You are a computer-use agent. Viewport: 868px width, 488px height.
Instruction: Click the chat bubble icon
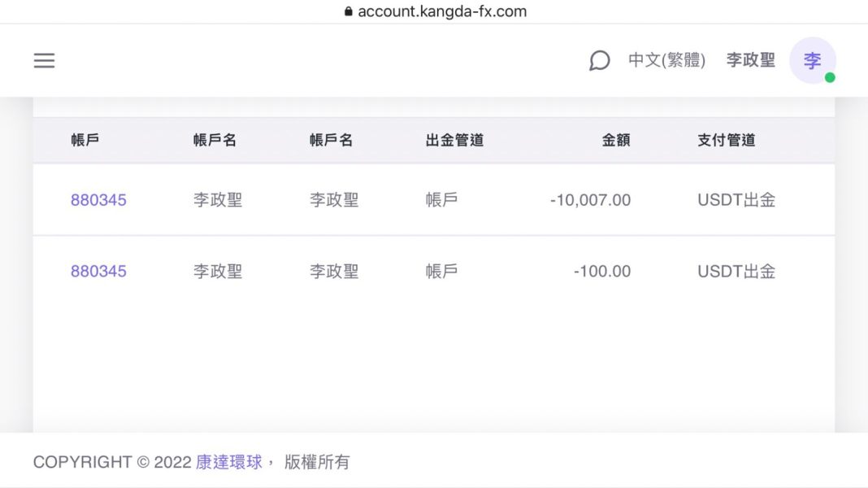click(599, 61)
